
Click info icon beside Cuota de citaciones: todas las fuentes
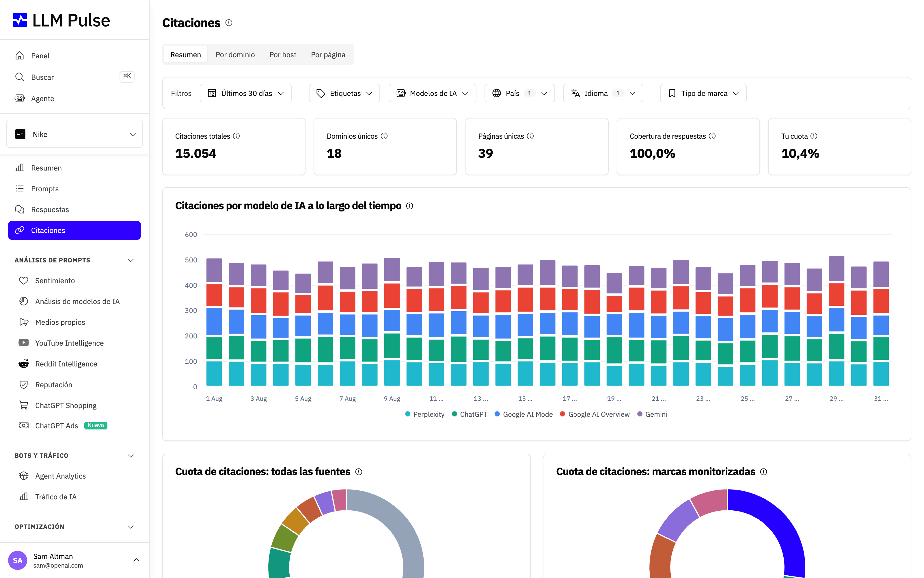pos(359,472)
